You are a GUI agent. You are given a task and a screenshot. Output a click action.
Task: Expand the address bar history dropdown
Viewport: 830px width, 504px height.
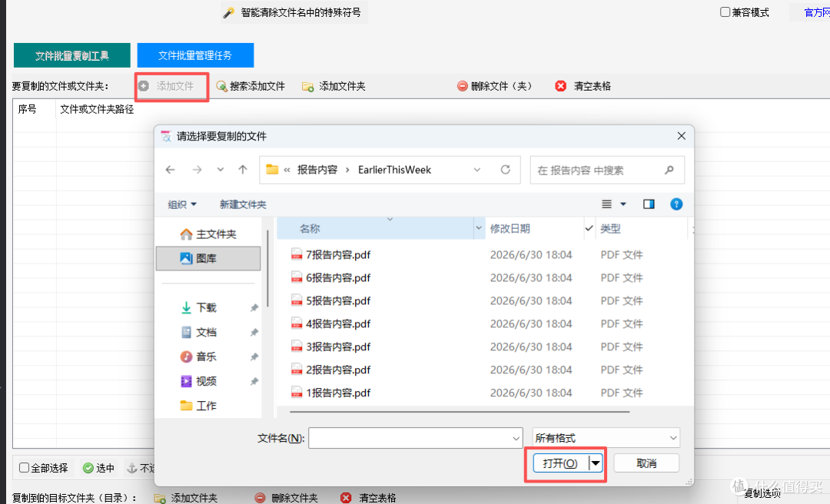pyautogui.click(x=477, y=170)
